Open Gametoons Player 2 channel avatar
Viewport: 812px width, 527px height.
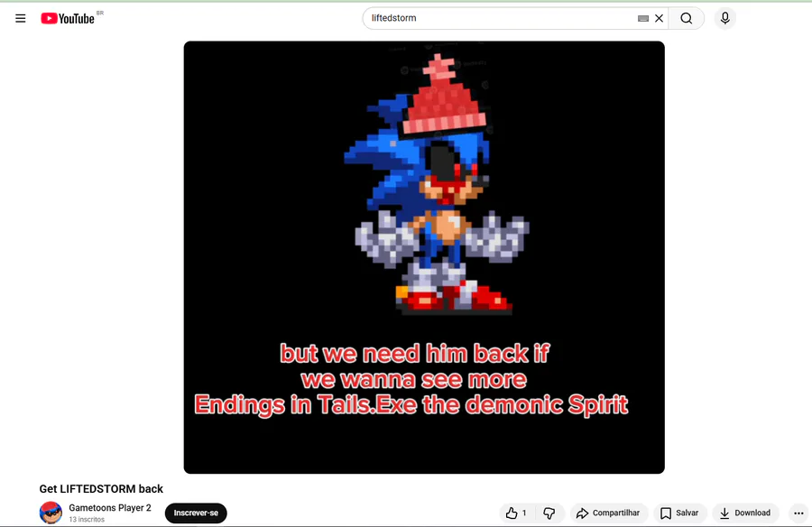click(51, 513)
